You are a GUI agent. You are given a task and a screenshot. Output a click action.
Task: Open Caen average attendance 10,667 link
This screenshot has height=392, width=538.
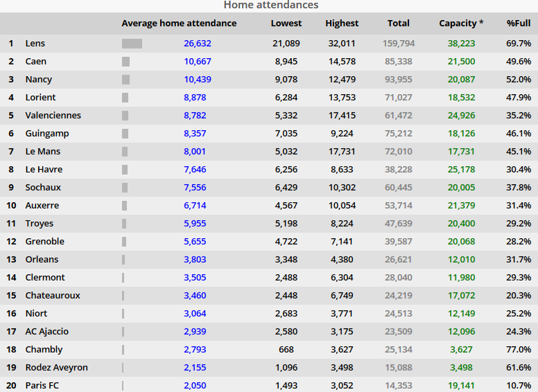click(x=198, y=62)
